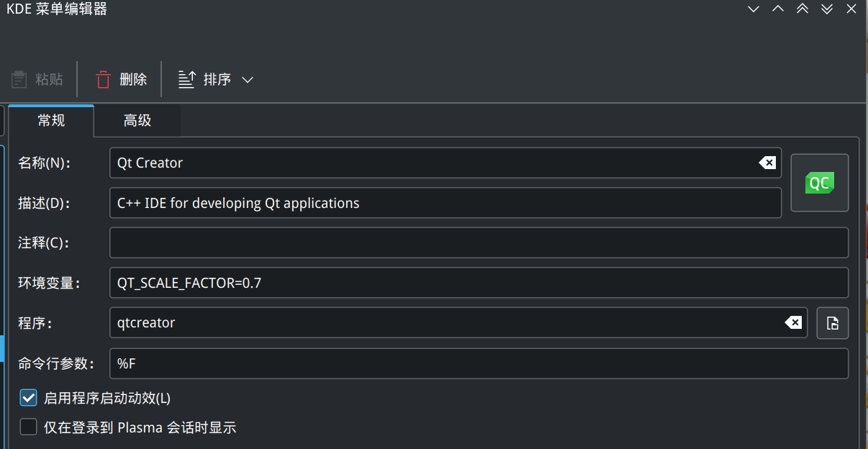Uncheck the enable launch feedback checkbox
The image size is (868, 449).
pos(28,398)
